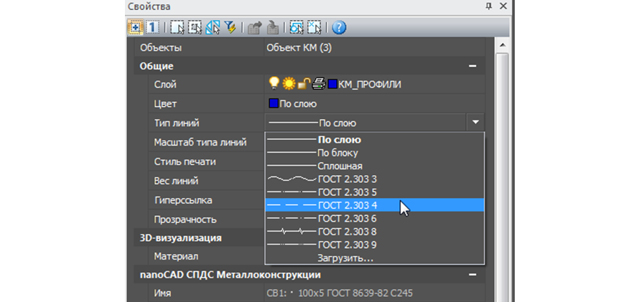Click the greyed import-arrow toolbar icon

tap(273, 28)
